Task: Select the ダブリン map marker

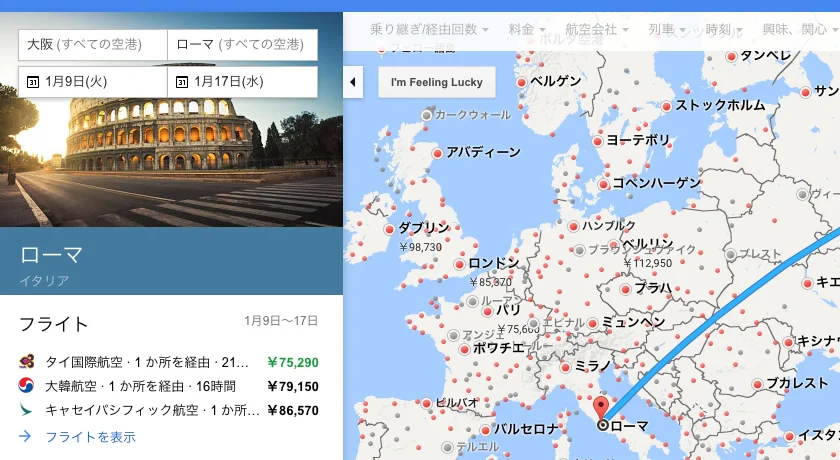Action: [389, 229]
